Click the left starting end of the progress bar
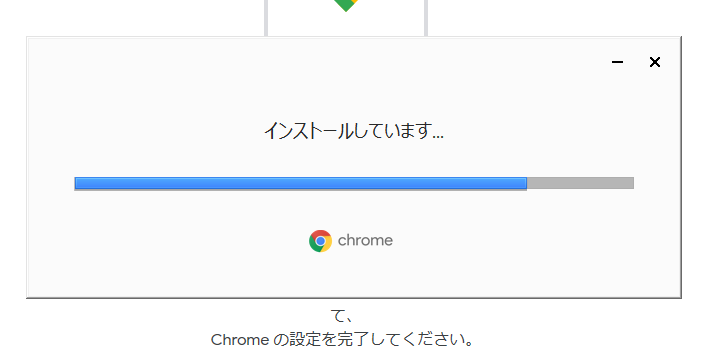 click(77, 183)
